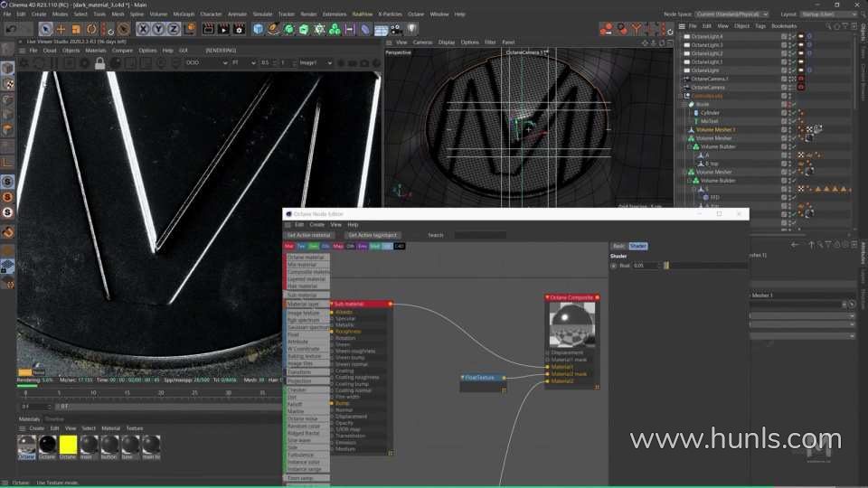Toggle visibility checkbox for OctaneLight.4
Screen dimensions: 868x488
coord(784,36)
